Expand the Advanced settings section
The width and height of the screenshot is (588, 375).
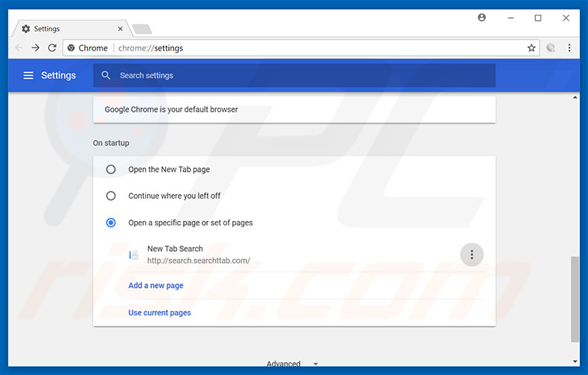(292, 363)
